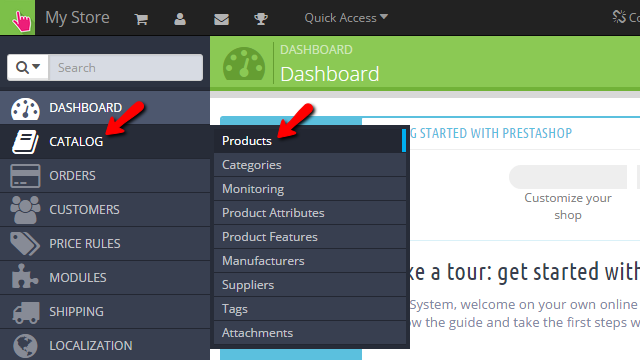Viewport: 640px width, 360px height.
Task: Click the Customize your shop step
Action: pyautogui.click(x=568, y=206)
